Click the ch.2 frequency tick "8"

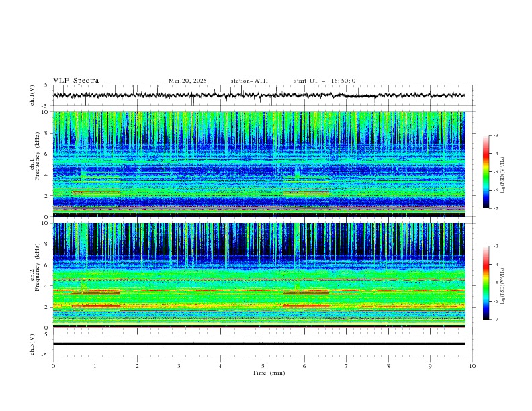(47, 244)
